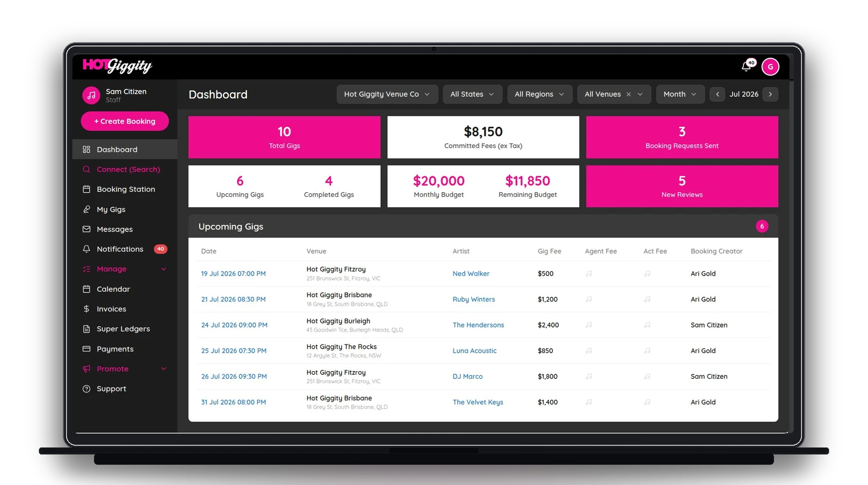Click the $20,000 Monthly Budget value
This screenshot has width=868, height=485.
pos(438,181)
